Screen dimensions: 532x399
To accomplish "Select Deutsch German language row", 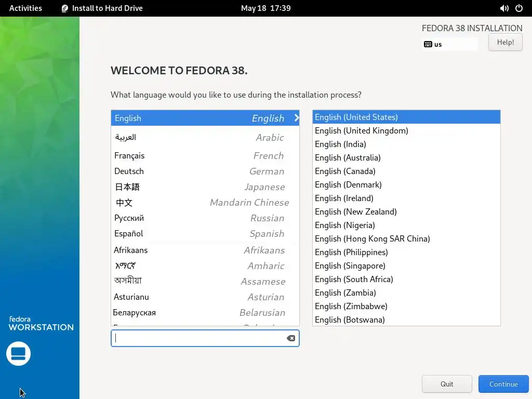I will click(205, 171).
